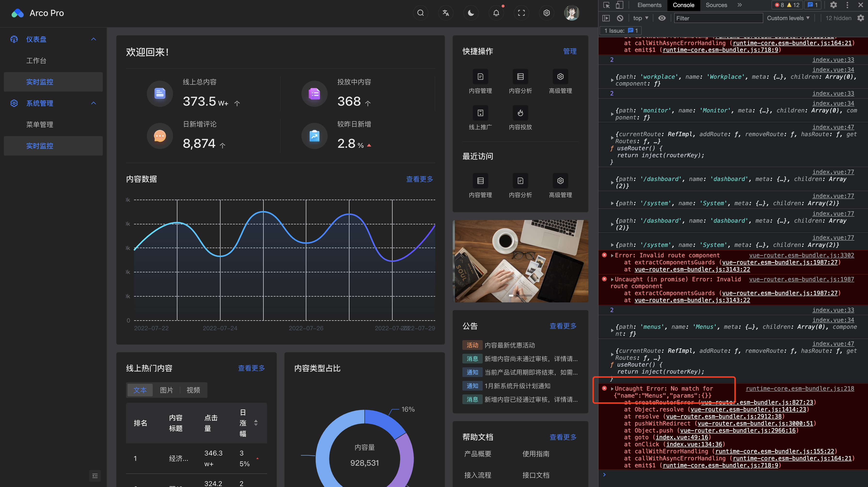Open the Custom levels dropdown

coord(788,18)
